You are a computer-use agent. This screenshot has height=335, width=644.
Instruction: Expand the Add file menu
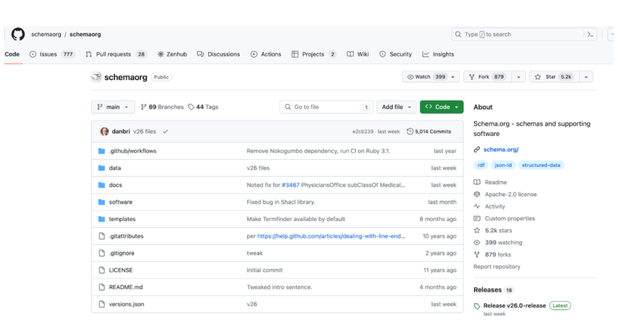pos(396,107)
